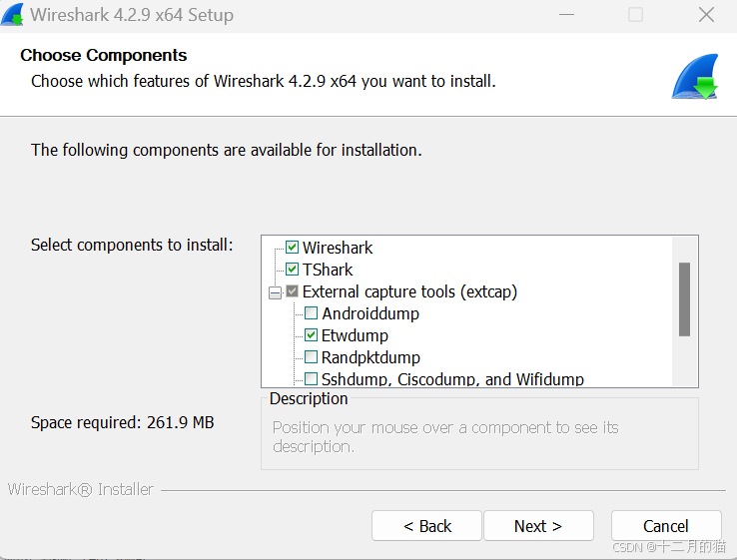Click the Description box placeholder text
This screenshot has height=560, width=737.
445,437
